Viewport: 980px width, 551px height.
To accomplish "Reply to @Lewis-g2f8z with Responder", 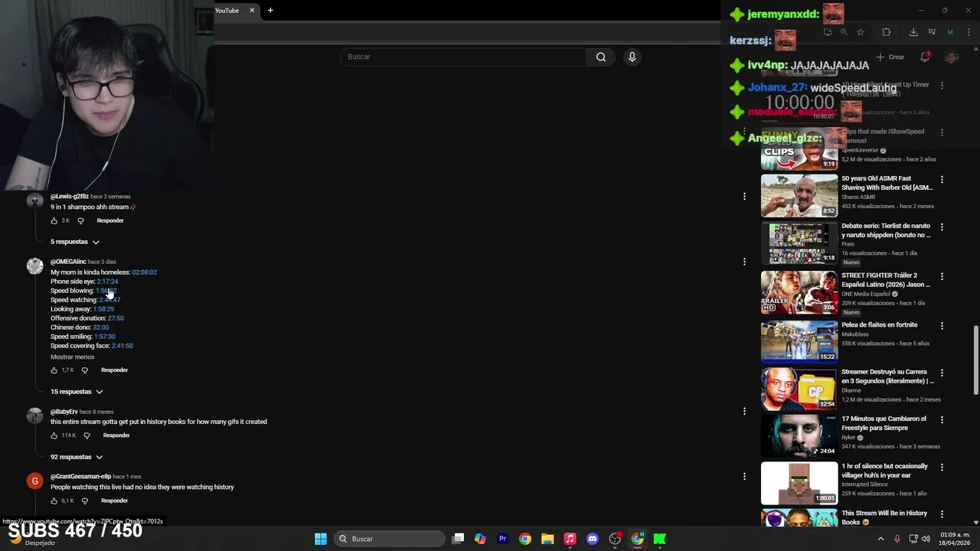I will (x=110, y=220).
